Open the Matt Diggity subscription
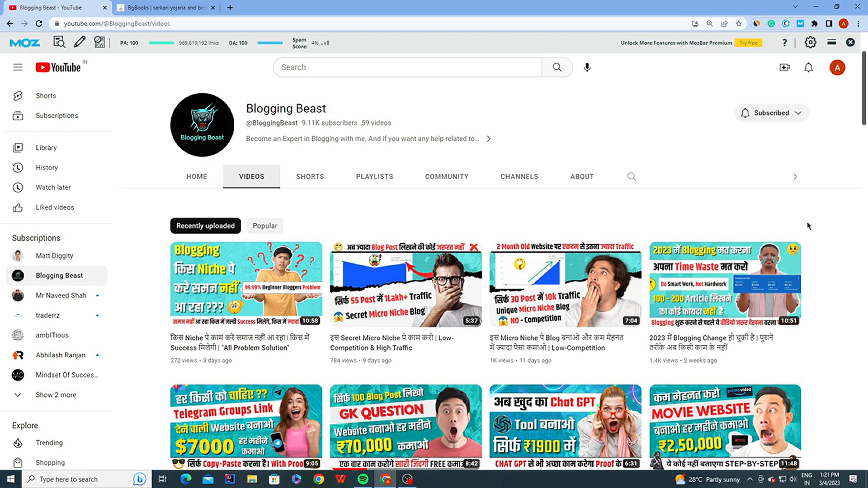Image resolution: width=868 pixels, height=488 pixels. [x=57, y=256]
